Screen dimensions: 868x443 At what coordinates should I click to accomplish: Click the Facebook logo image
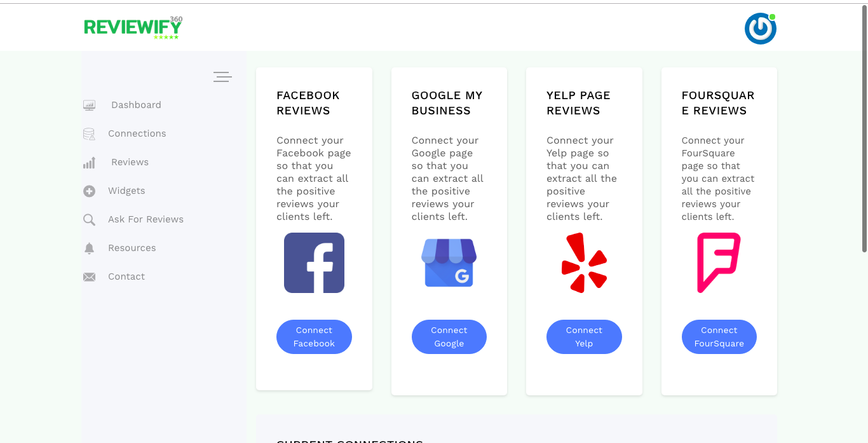point(314,262)
